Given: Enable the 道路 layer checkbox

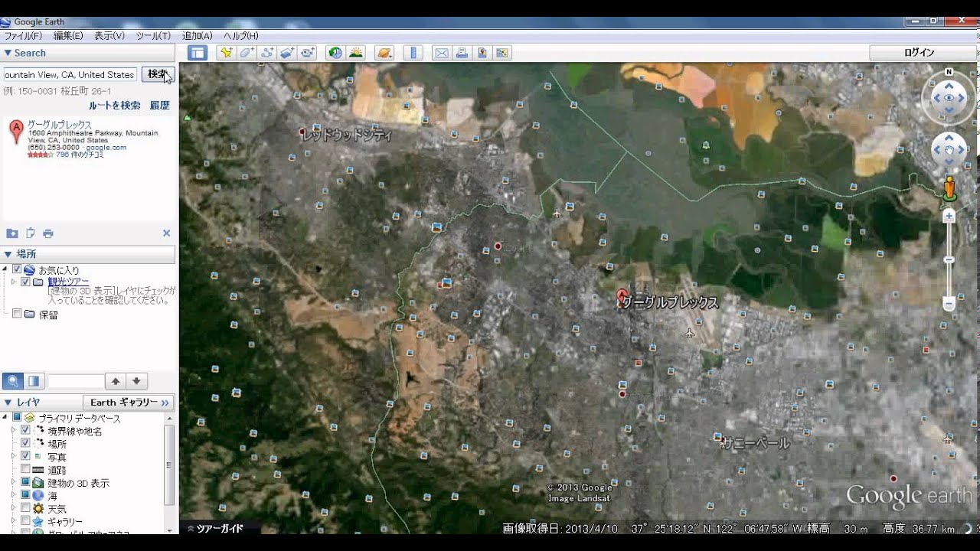Looking at the screenshot, I should [25, 469].
